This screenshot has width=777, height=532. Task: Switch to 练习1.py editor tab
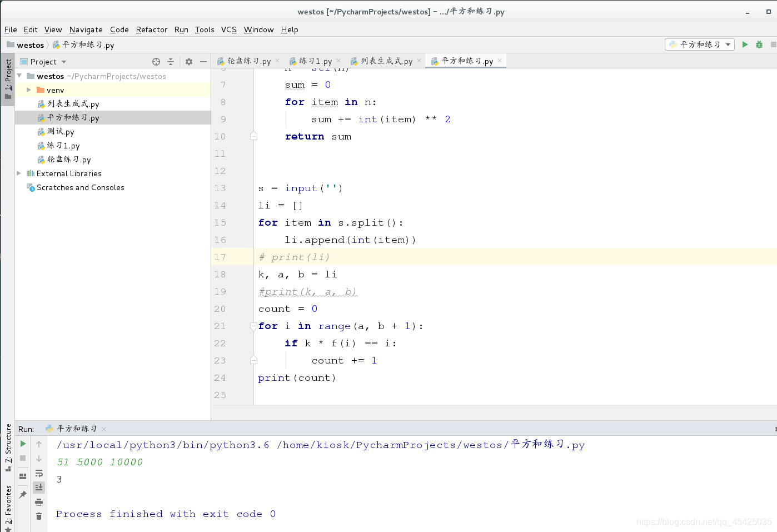(316, 61)
